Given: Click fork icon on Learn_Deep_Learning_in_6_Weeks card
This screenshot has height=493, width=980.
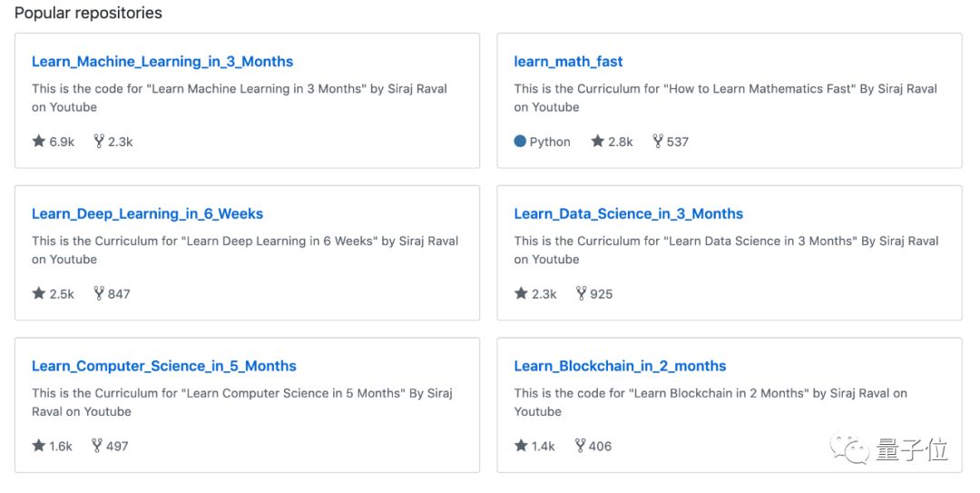Looking at the screenshot, I should pos(99,293).
